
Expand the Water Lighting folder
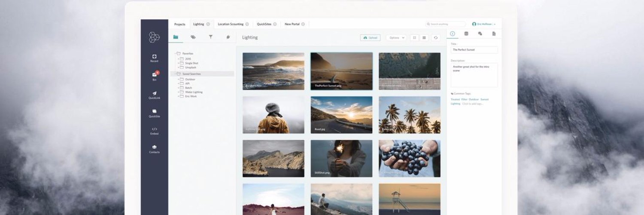[179, 92]
